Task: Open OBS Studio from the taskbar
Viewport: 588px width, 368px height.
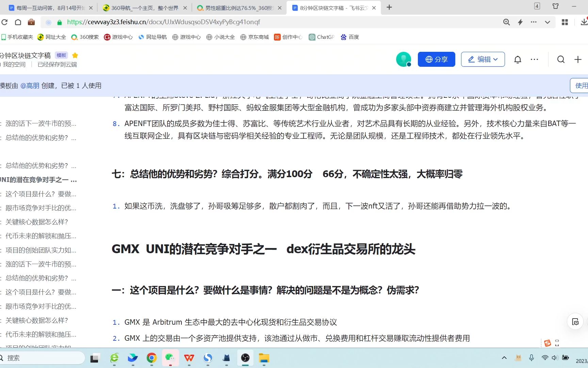Action: coord(245,358)
